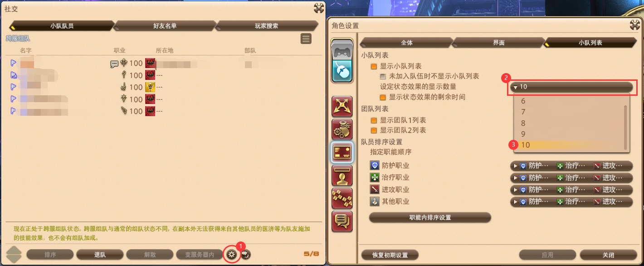Click the 退队 button
This screenshot has width=644, height=266.
coord(100,255)
